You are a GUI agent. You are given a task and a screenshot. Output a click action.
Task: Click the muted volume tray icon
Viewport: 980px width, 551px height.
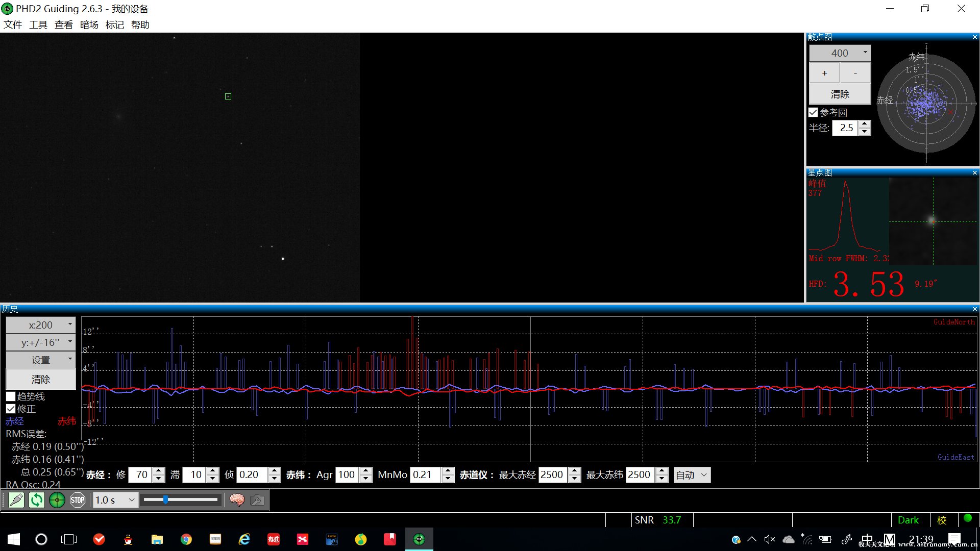(769, 539)
